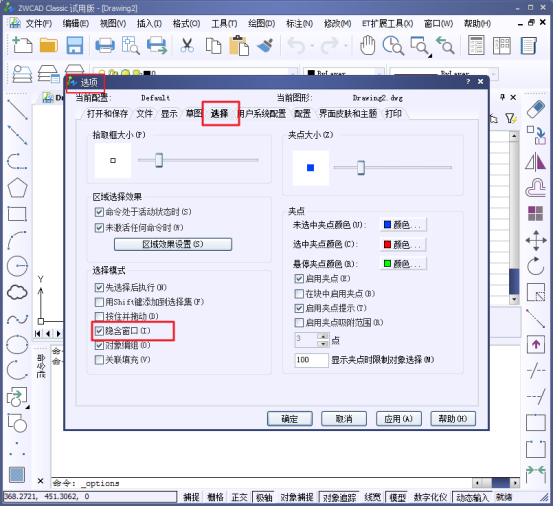Screen dimensions: 553x506
Task: Increase the grip snap range point value
Action: coord(323,337)
